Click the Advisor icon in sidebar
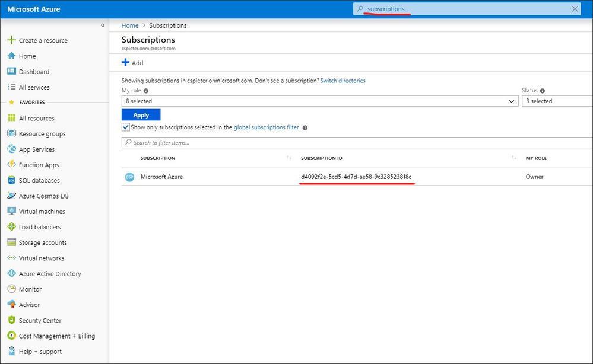Screen dimensions: 593x364 12,304
